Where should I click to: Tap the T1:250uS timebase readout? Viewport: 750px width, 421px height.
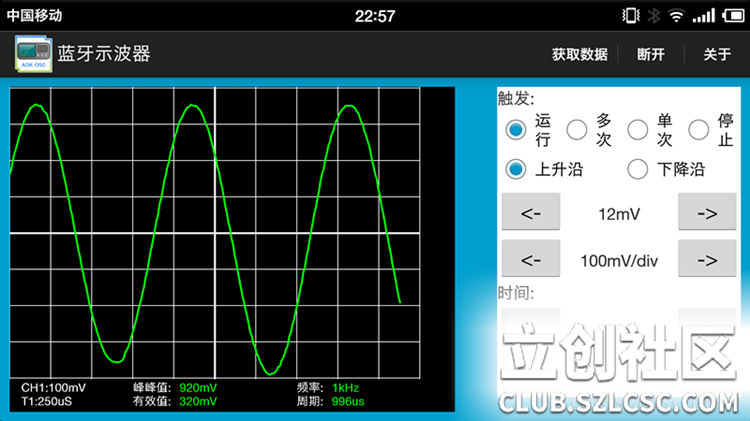pos(46,401)
